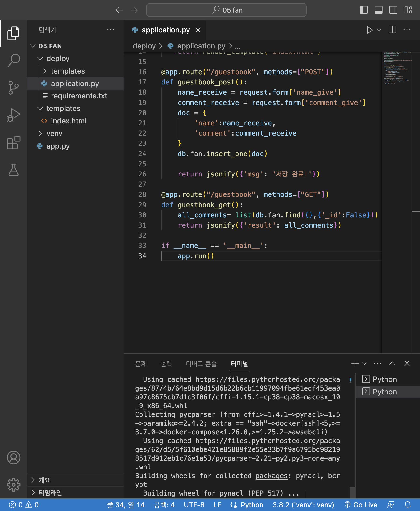
Task: Select the second highlighted Python terminal
Action: click(388, 392)
